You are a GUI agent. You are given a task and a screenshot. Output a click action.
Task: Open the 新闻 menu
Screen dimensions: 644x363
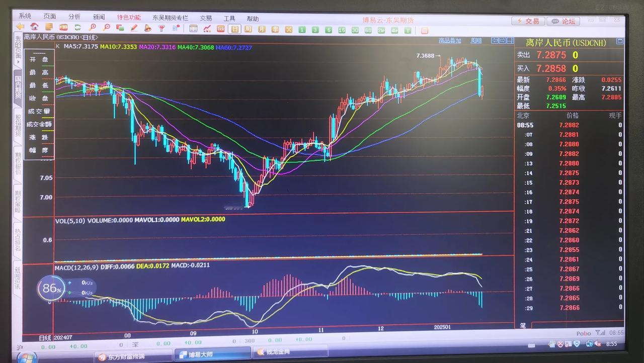click(x=99, y=17)
